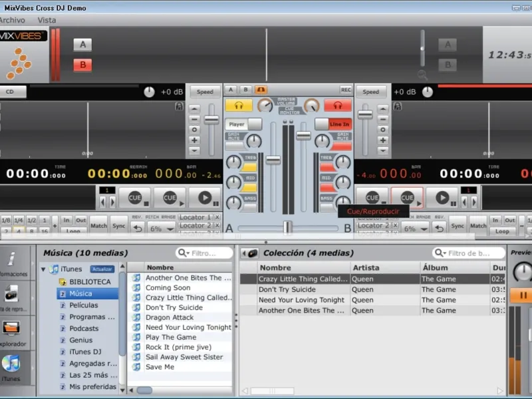532x399 pixels.
Task: Toggle the Line In source switch on channel B
Action: point(333,124)
